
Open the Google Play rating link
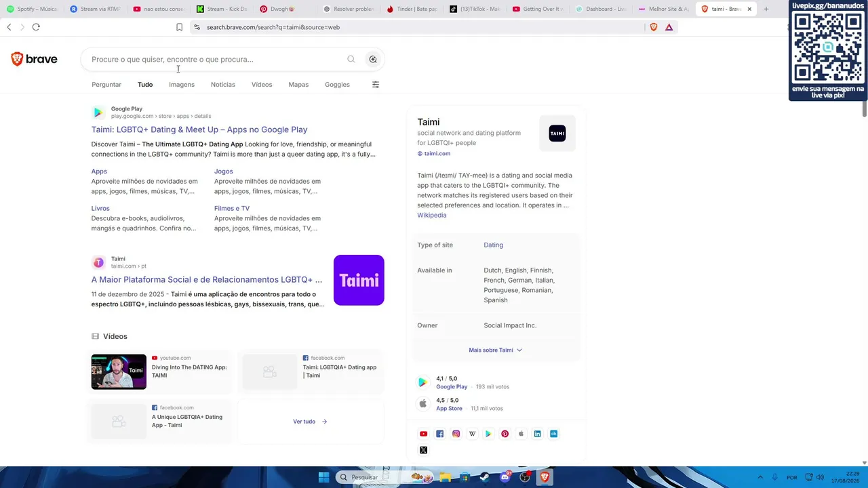click(452, 387)
